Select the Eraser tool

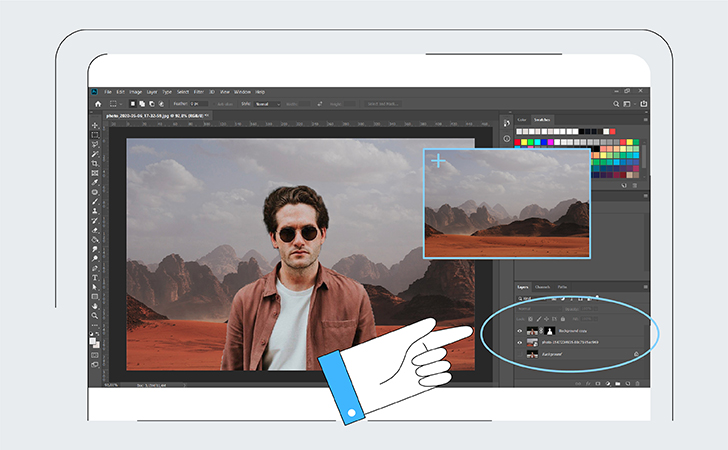(x=95, y=230)
